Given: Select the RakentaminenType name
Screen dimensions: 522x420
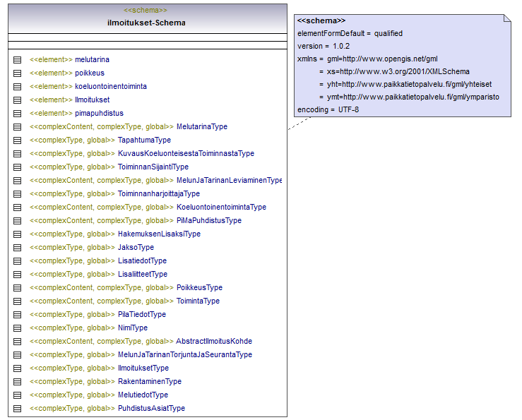Looking at the screenshot, I should click(150, 381).
